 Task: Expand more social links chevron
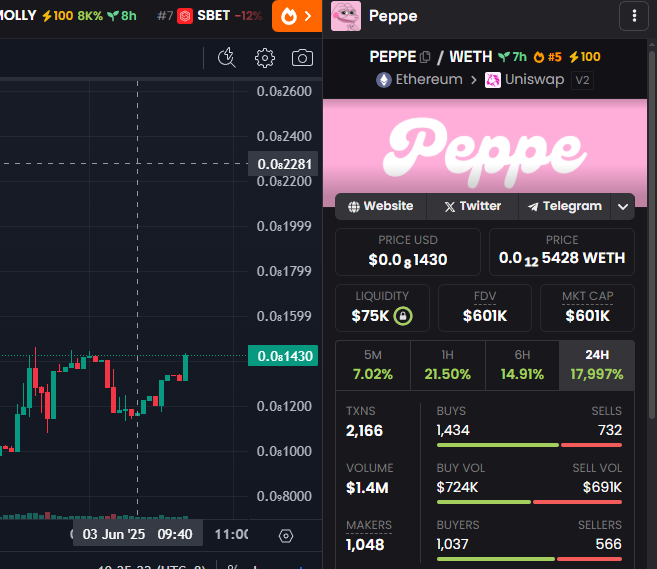[623, 207]
